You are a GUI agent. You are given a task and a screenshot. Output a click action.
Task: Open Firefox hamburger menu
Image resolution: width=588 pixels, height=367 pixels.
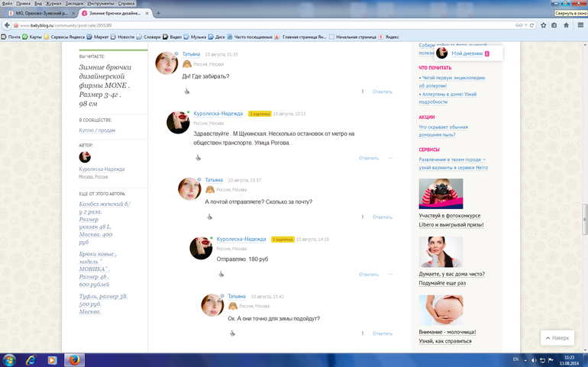[580, 25]
